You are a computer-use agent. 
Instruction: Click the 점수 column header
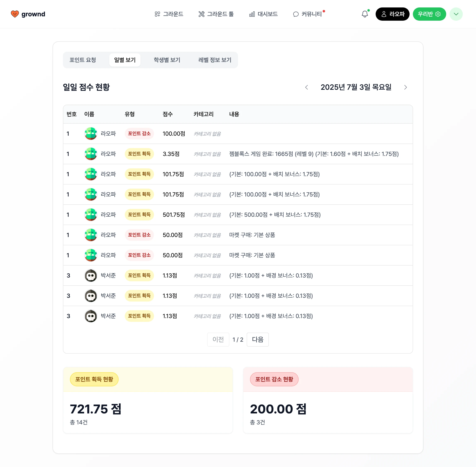167,114
